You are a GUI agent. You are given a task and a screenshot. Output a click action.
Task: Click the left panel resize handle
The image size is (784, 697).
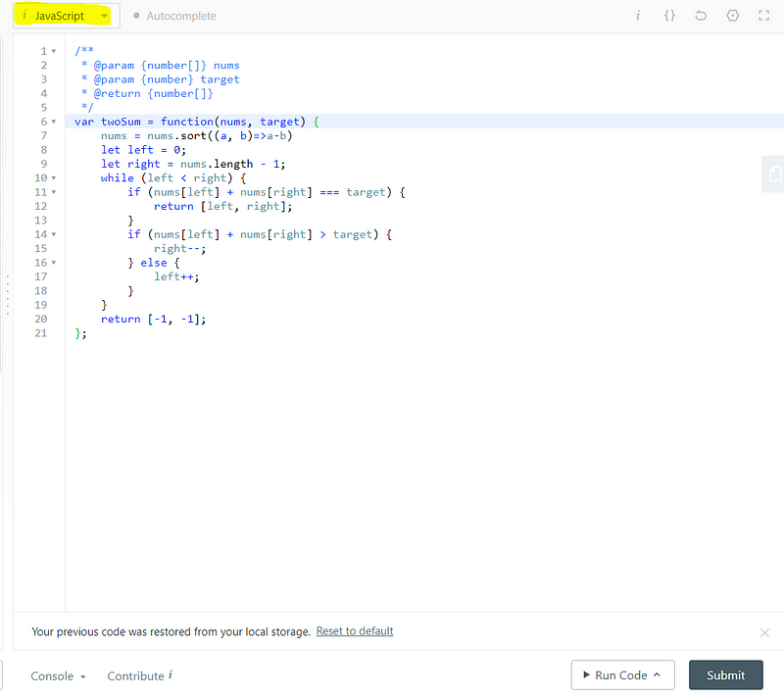[7, 294]
